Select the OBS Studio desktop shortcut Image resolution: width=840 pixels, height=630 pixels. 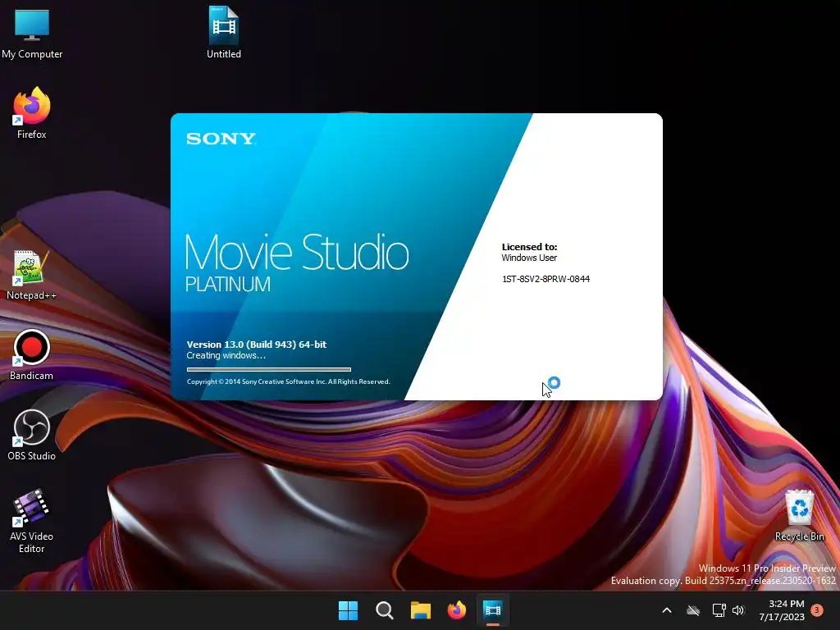(32, 435)
